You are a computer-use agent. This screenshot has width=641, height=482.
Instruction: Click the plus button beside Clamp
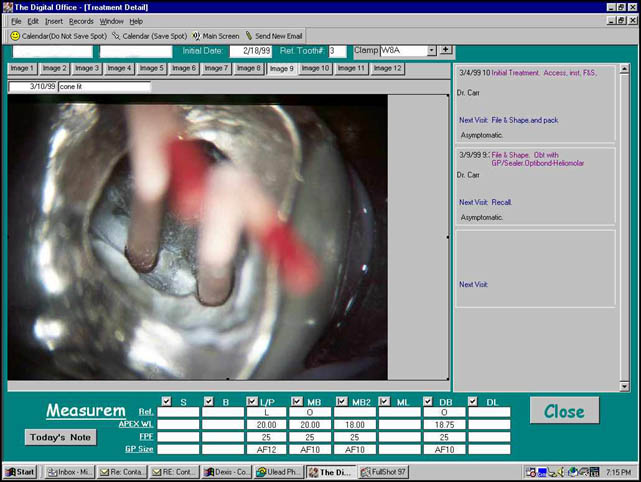(446, 51)
